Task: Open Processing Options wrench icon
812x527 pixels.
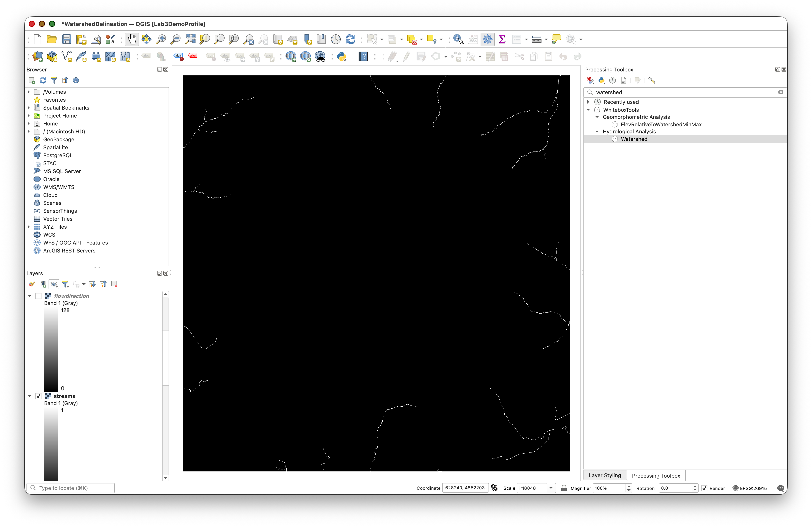Action: [652, 80]
